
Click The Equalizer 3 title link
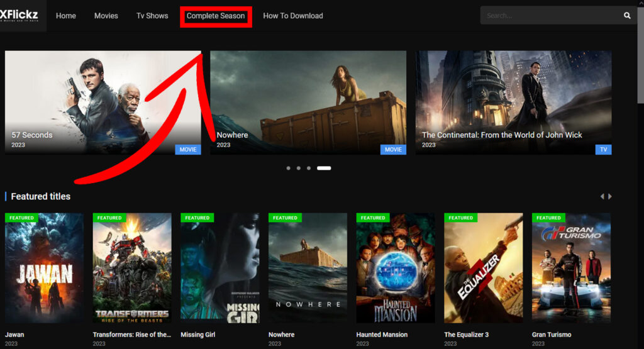[467, 335]
